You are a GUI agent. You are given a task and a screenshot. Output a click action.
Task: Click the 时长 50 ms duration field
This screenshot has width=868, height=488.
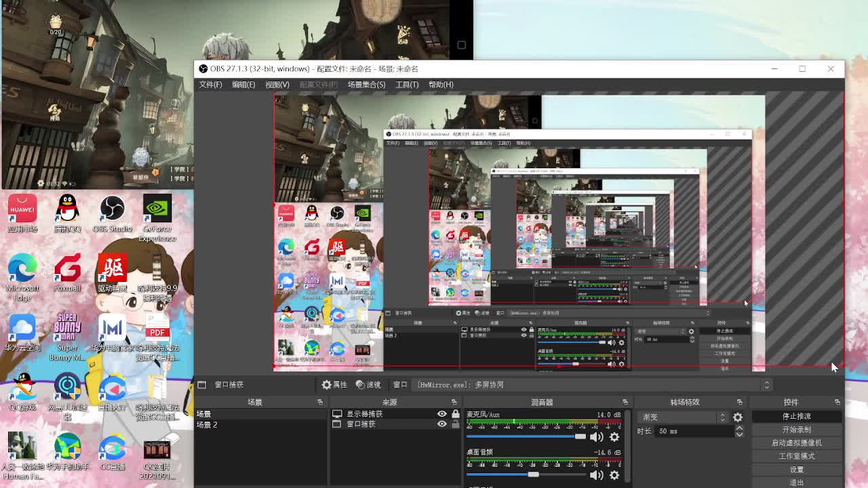(x=694, y=431)
